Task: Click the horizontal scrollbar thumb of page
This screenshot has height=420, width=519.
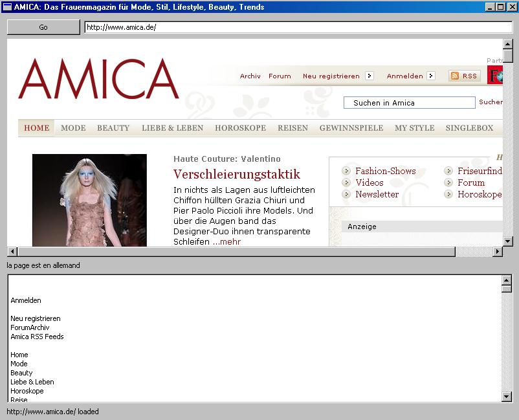Action: tap(237, 252)
